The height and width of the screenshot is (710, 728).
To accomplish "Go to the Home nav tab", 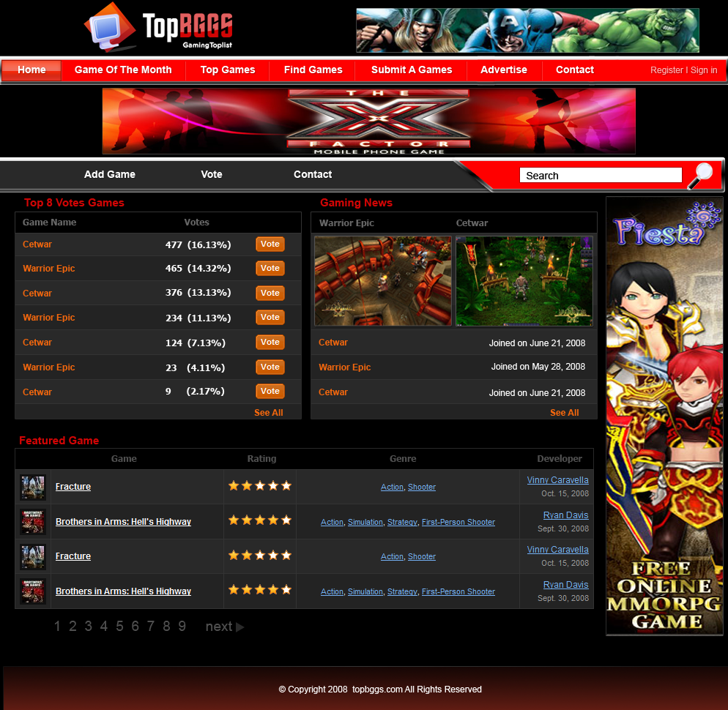I will click(31, 70).
